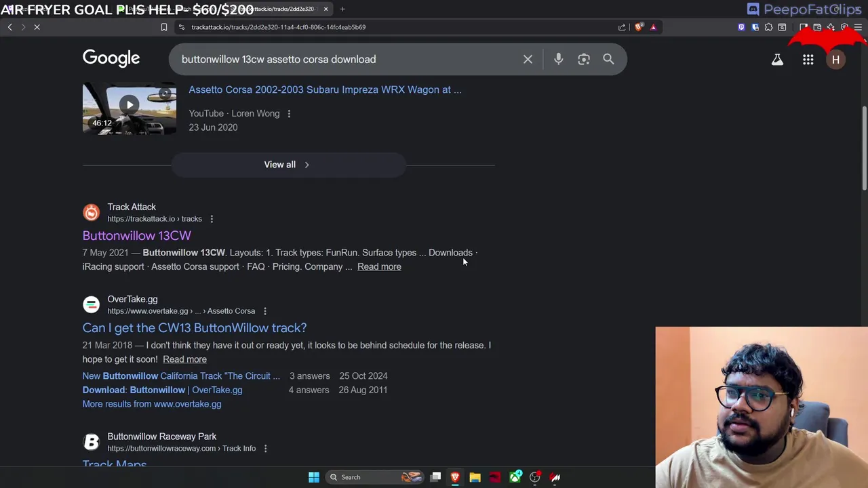Open the Brave Rewards triangle icon
The height and width of the screenshot is (488, 868).
pyautogui.click(x=653, y=27)
